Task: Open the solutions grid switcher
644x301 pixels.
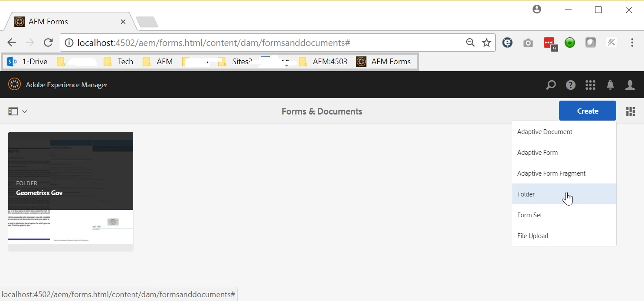Action: pos(590,85)
